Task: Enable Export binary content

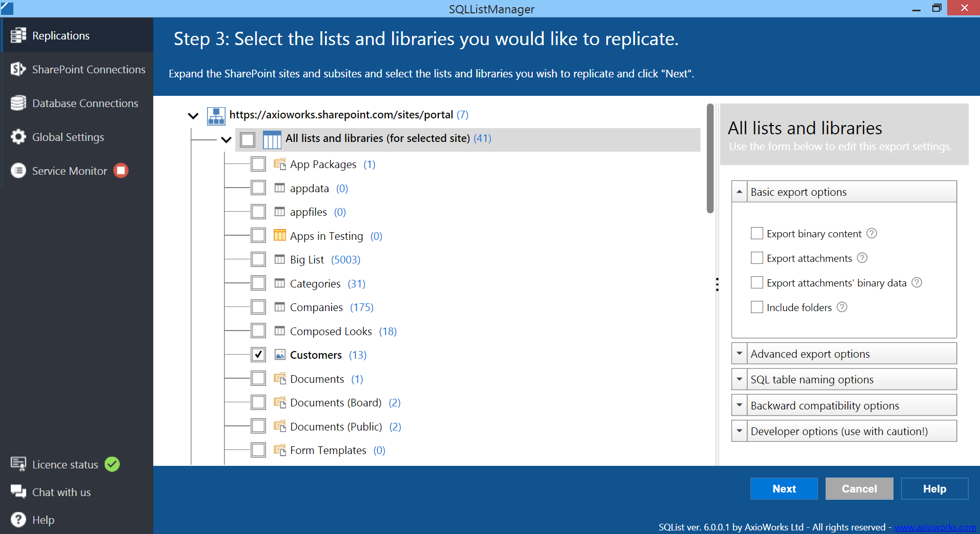Action: click(x=757, y=233)
